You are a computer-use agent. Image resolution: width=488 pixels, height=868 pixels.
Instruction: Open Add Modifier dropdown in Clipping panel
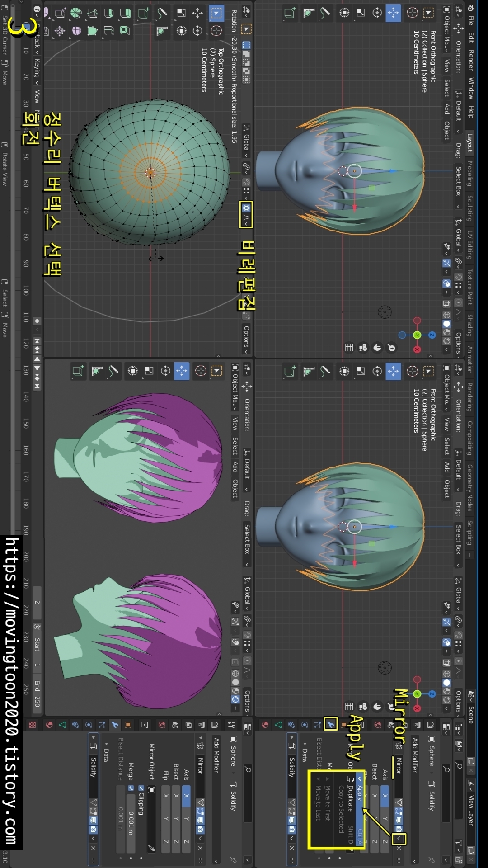coord(216,800)
